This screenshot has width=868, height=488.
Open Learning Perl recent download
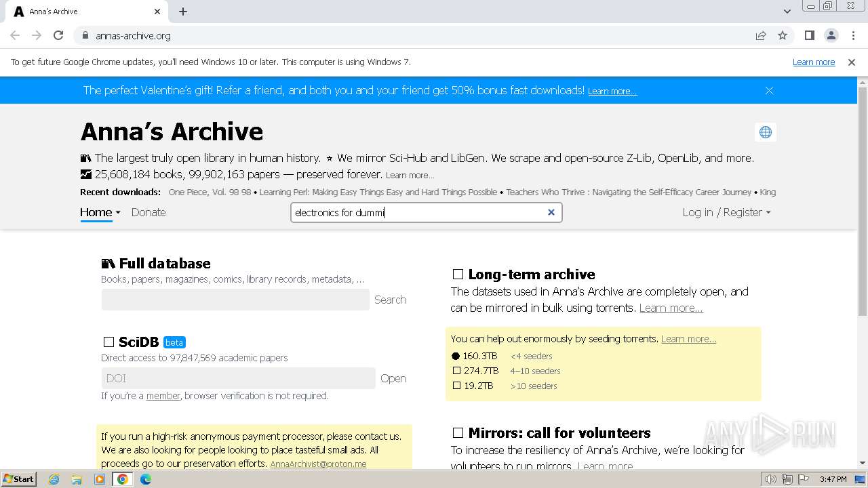click(378, 192)
